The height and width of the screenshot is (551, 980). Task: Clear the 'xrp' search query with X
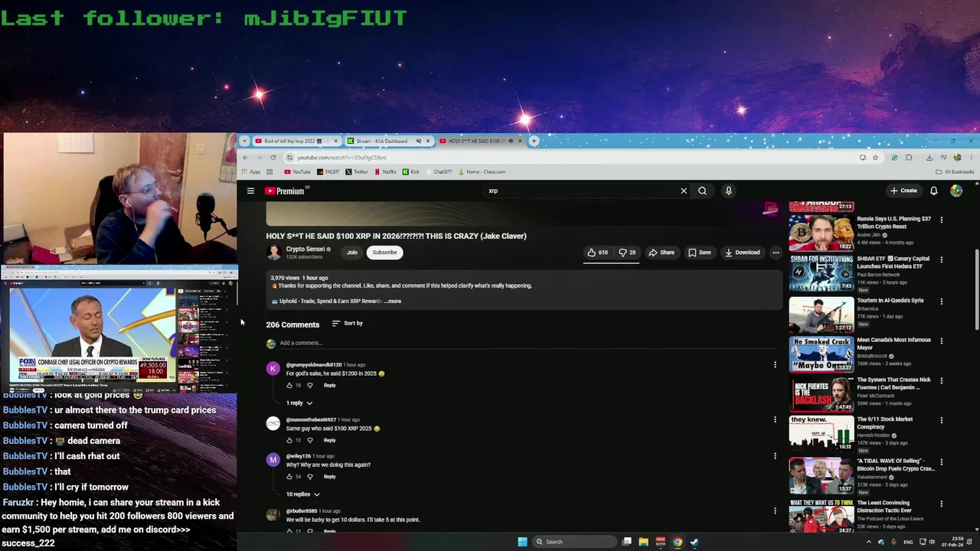[684, 191]
